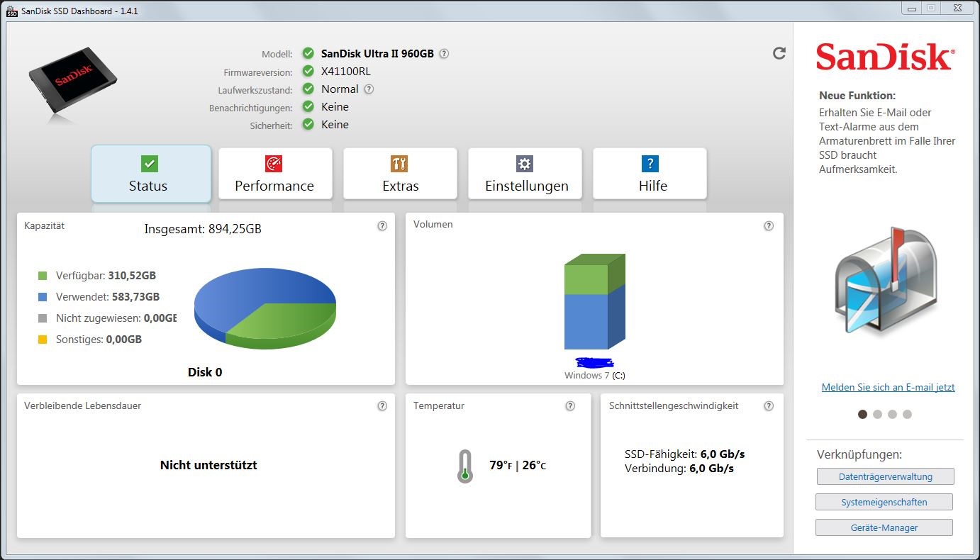
Task: Click the thermometer icon
Action: tap(464, 466)
